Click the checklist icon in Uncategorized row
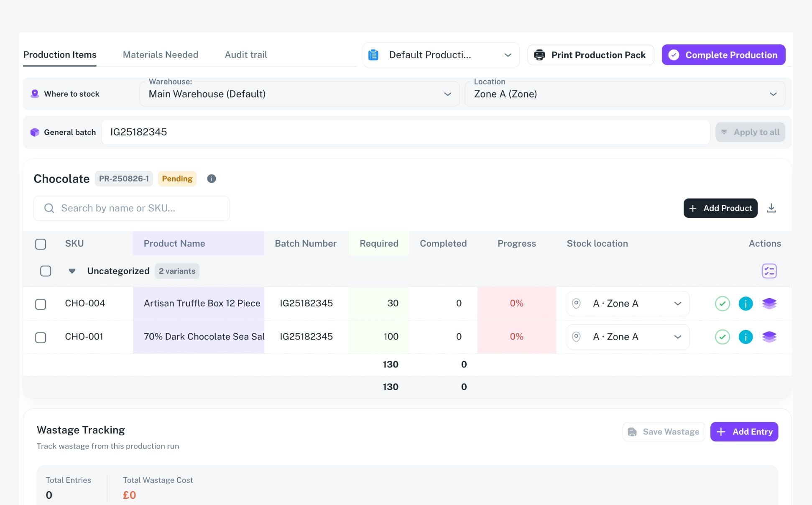This screenshot has width=812, height=505. pos(769,271)
